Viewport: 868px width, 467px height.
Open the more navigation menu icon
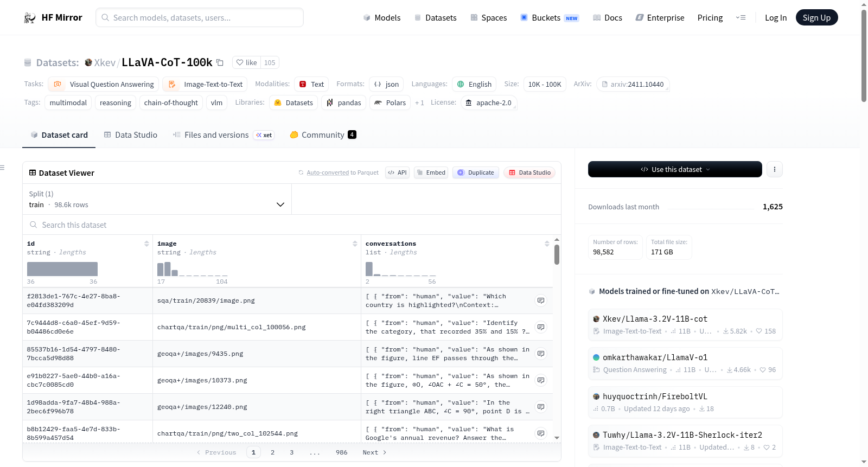[x=741, y=17]
